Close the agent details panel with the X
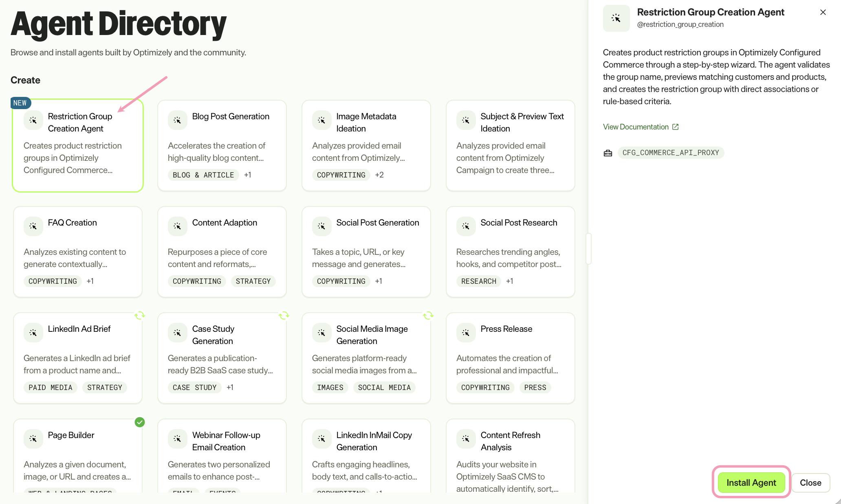The image size is (841, 504). (823, 12)
